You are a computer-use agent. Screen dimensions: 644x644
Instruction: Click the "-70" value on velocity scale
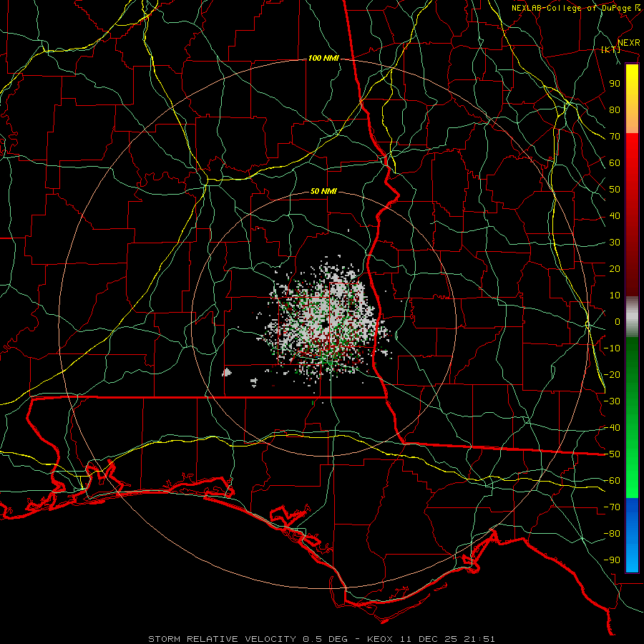[x=612, y=507]
